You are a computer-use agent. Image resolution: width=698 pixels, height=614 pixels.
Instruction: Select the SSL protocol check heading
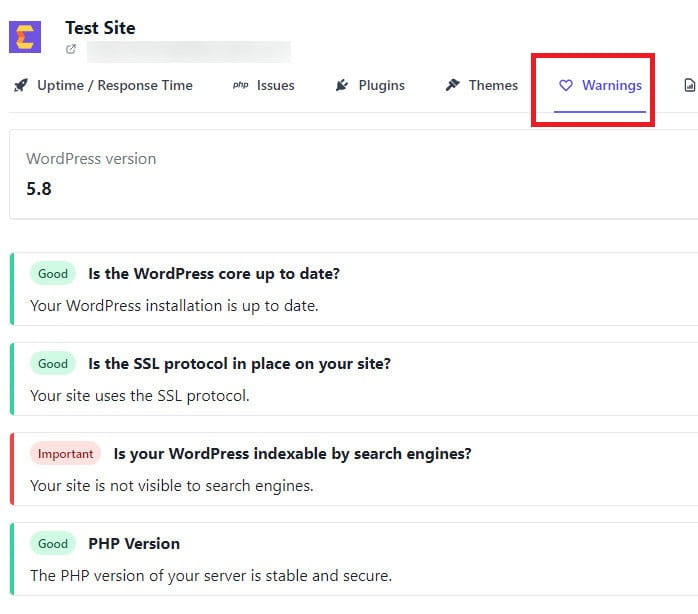pyautogui.click(x=239, y=364)
